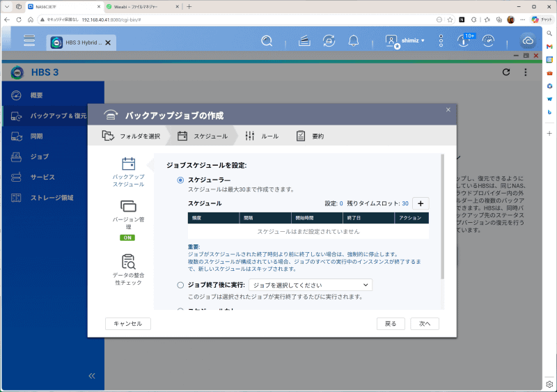557x392 pixels.
Task: Open the shimiz user account menu
Action: pos(405,41)
